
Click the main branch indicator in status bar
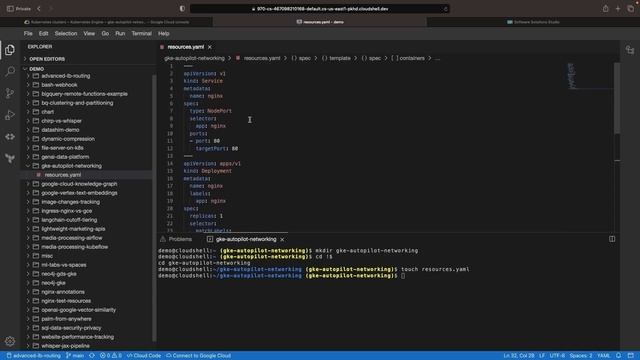[x=75, y=356]
